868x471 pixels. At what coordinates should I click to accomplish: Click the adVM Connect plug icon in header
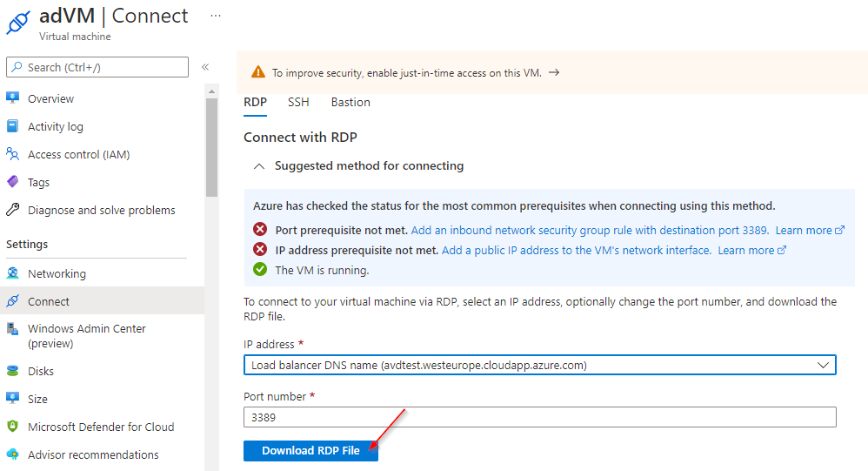point(17,22)
